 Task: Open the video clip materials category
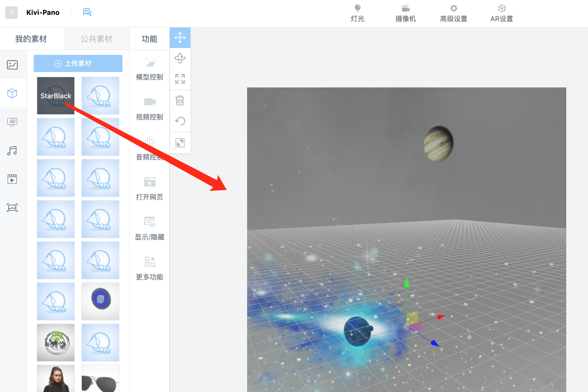tap(12, 179)
